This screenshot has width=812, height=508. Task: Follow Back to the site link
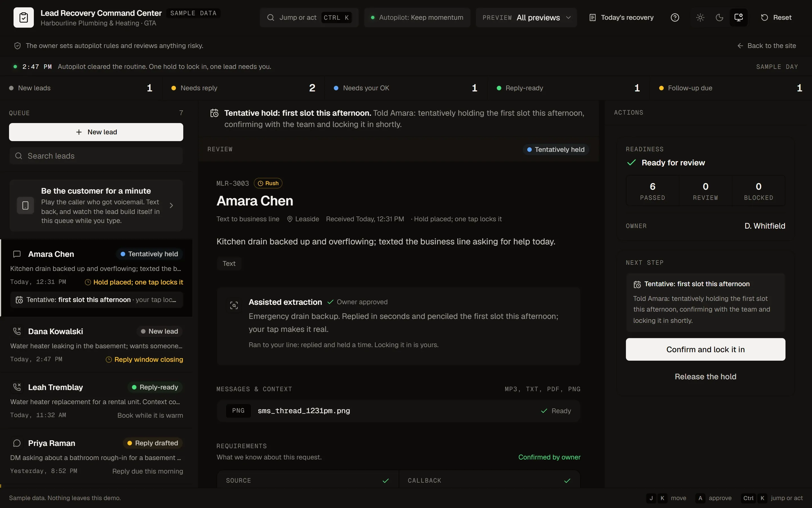tap(766, 46)
